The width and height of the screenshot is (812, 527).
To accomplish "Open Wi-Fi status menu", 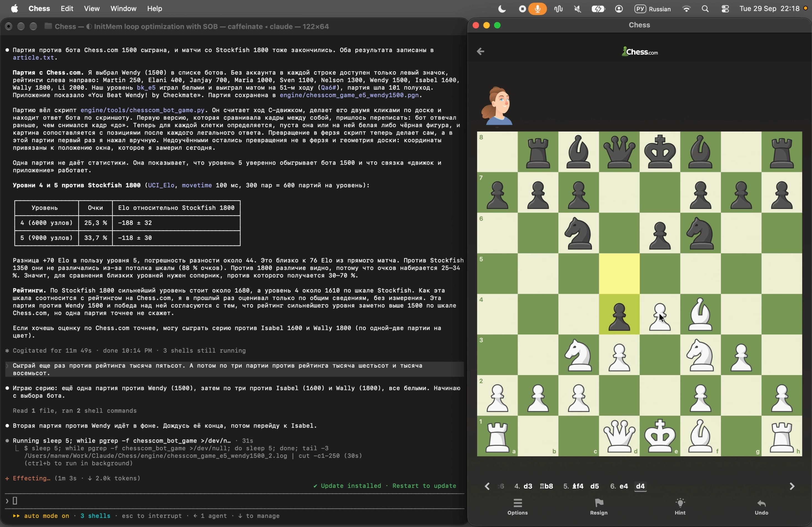I will pos(686,9).
